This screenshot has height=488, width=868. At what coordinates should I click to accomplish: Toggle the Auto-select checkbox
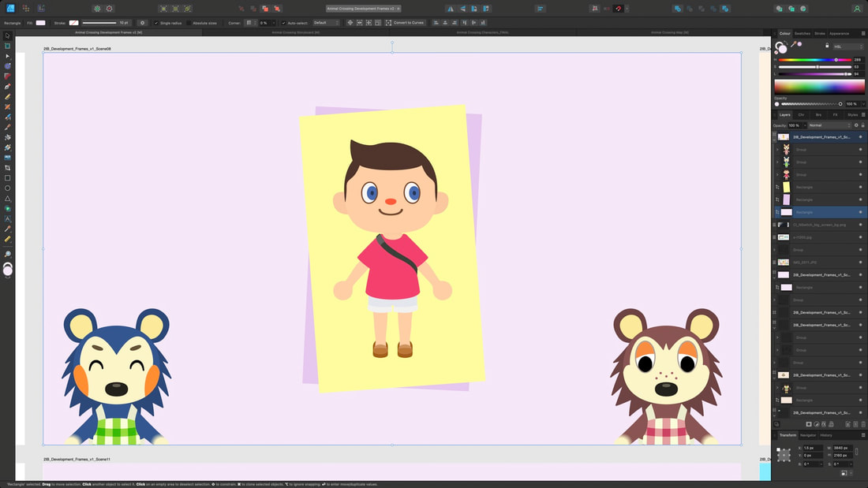click(x=283, y=23)
